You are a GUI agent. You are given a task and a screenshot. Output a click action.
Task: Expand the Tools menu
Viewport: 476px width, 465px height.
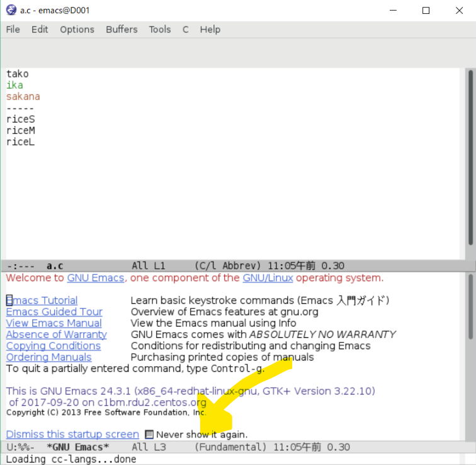pyautogui.click(x=160, y=30)
